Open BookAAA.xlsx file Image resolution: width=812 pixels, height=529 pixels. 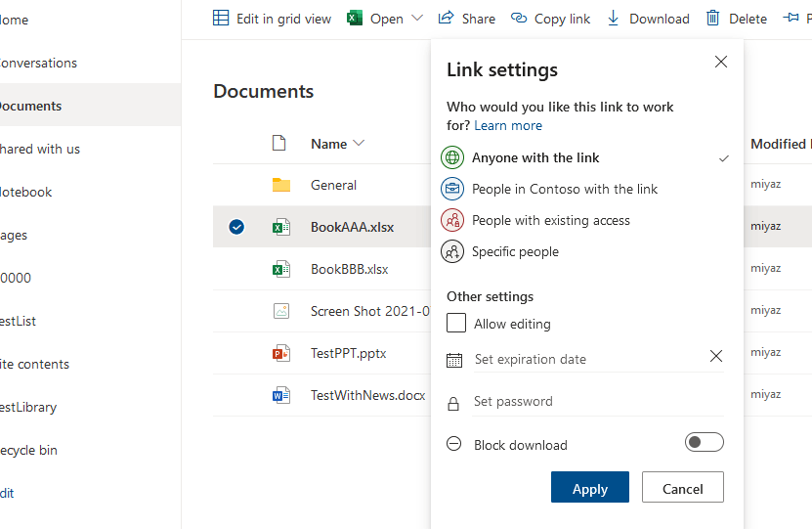point(352,227)
